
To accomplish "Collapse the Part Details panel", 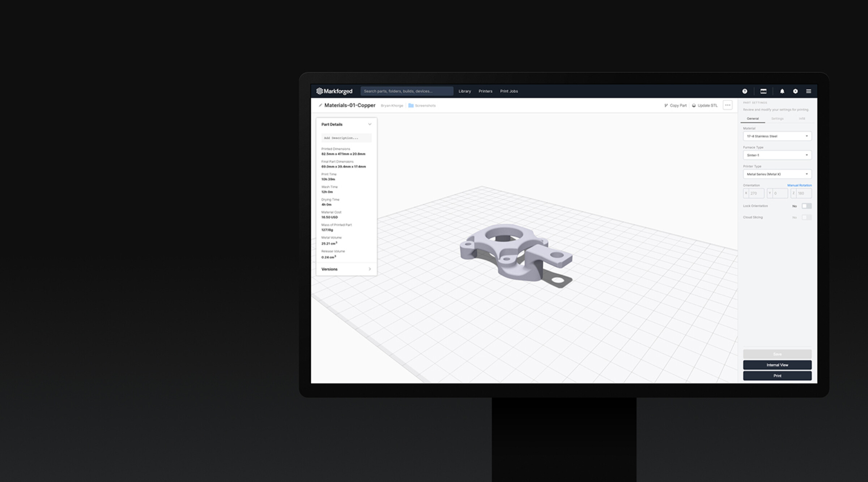I will tap(370, 124).
